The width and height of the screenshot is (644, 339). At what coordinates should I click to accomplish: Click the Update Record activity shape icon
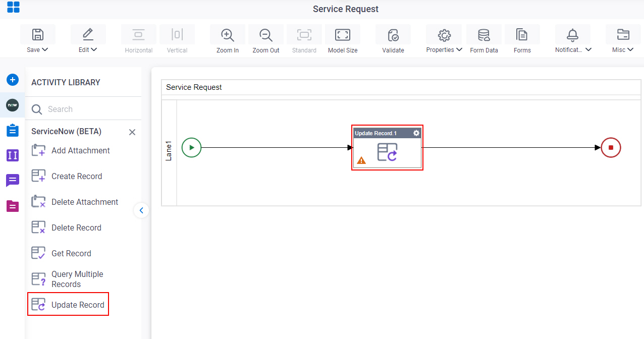[x=387, y=152]
